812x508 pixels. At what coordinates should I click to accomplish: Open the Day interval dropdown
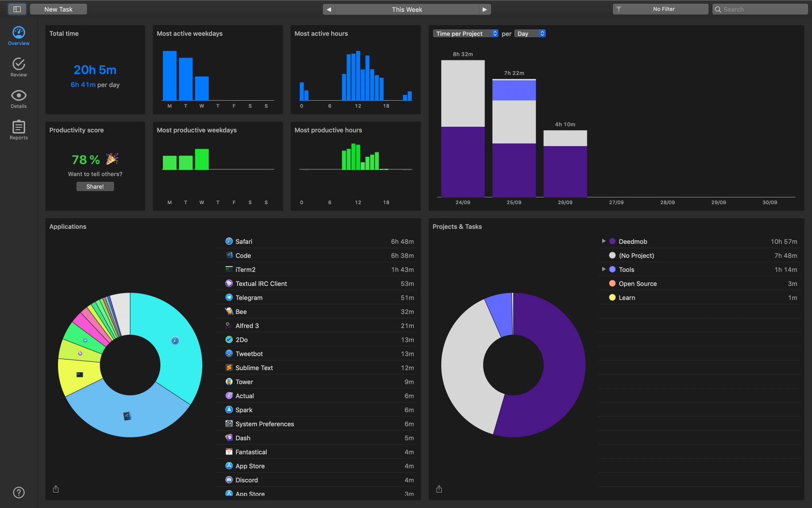pyautogui.click(x=530, y=33)
